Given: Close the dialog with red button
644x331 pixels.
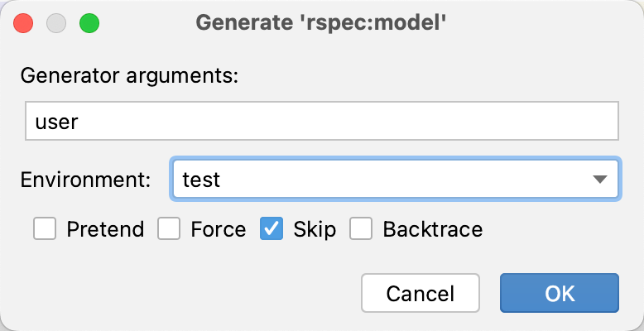Looking at the screenshot, I should pos(24,23).
